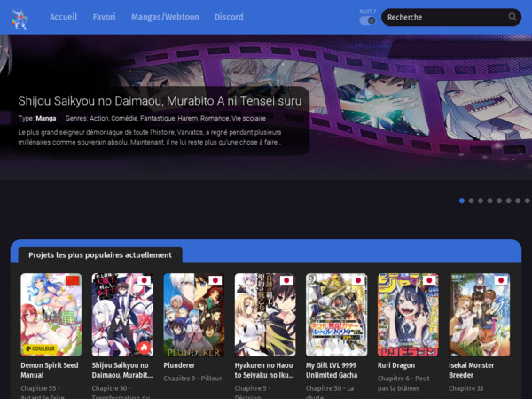532x399 pixels.
Task: Click Japan flag on Hyakuren no Haou cover
Action: (286, 280)
